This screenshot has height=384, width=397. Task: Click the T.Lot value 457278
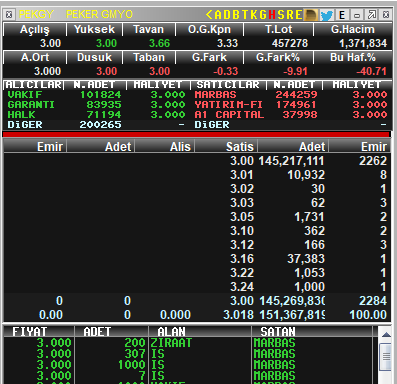point(290,43)
